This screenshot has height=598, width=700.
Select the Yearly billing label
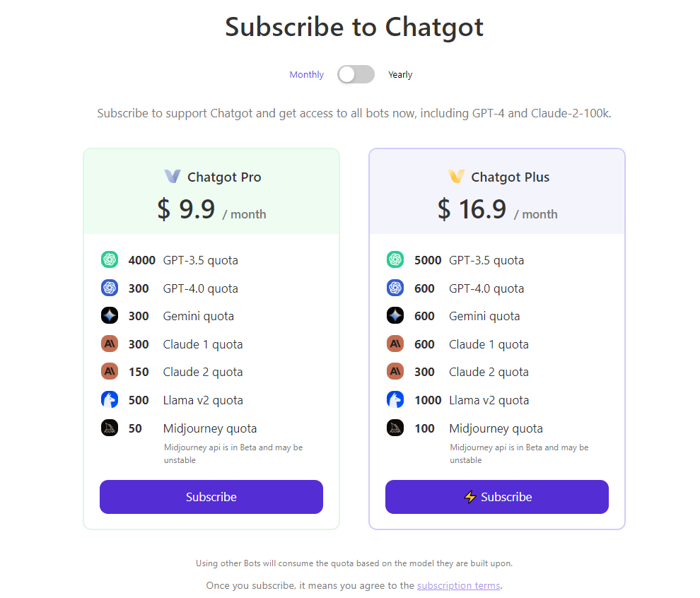pos(400,75)
